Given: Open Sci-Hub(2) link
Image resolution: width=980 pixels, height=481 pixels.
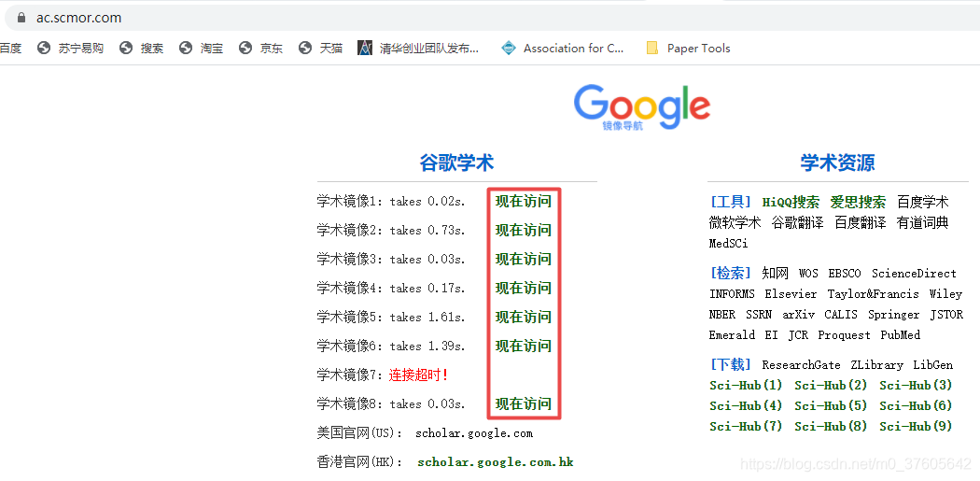Looking at the screenshot, I should coord(831,386).
